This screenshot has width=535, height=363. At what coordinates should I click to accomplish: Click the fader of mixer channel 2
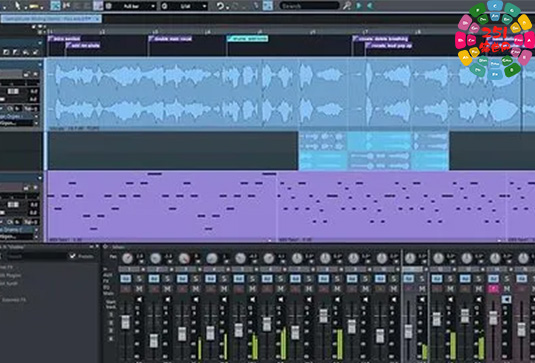point(154,340)
